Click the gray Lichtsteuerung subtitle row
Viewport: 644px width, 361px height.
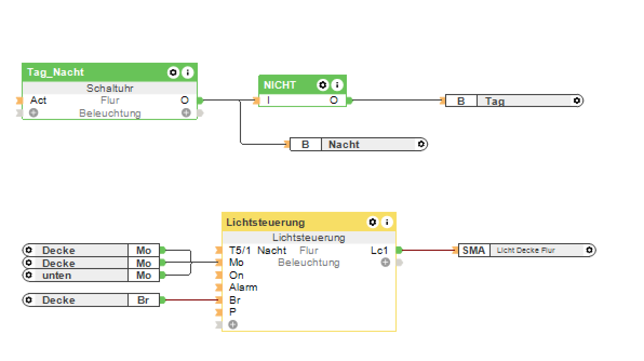coord(309,237)
